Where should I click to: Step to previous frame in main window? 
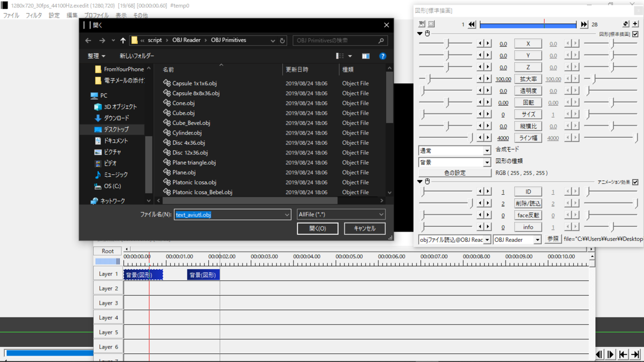pyautogui.click(x=599, y=354)
